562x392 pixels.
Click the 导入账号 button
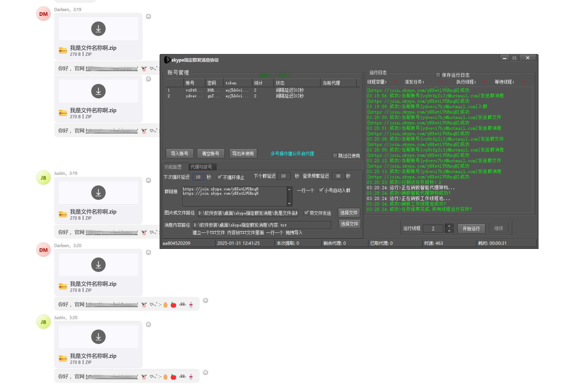[x=179, y=153]
